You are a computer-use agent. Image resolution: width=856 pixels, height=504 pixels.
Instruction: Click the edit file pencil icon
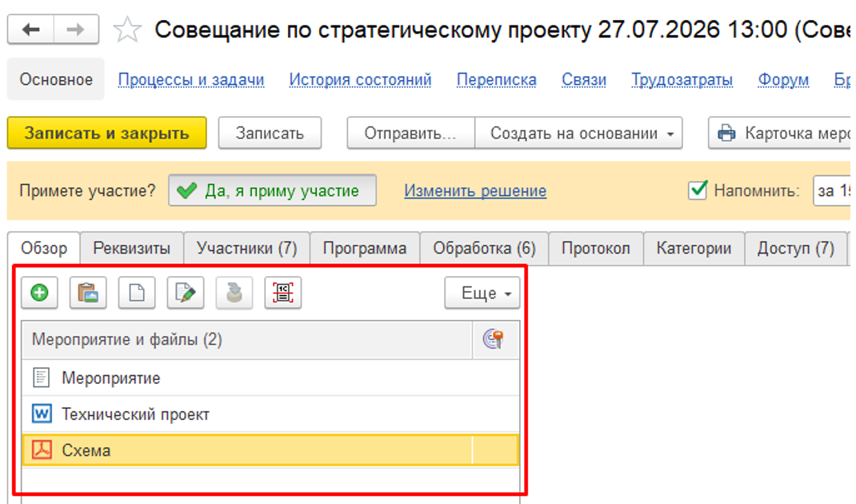[x=186, y=293]
